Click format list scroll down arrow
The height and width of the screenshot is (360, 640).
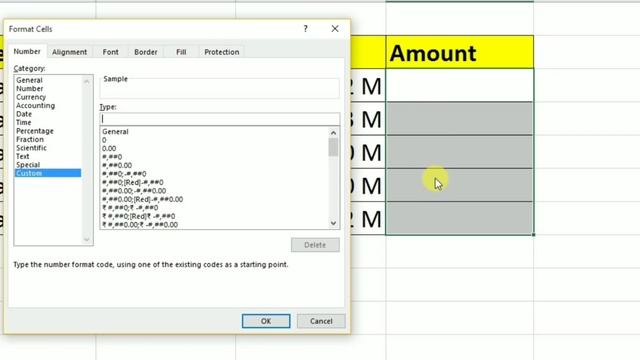coord(333,223)
